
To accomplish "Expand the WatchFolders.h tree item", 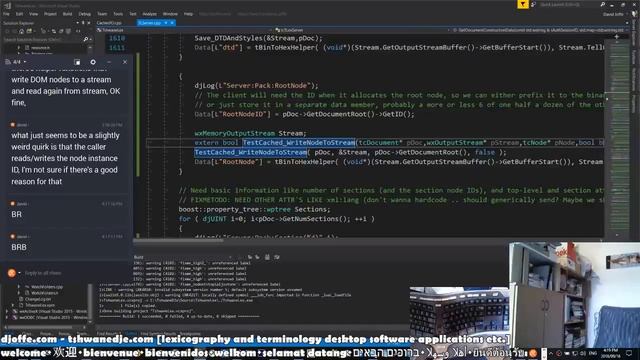I will click(x=19, y=293).
